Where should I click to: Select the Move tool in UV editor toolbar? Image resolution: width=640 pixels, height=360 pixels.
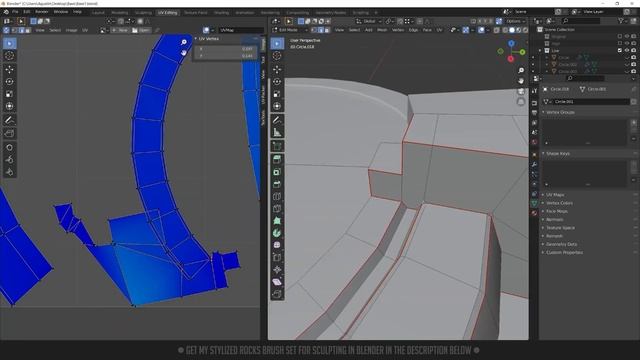click(x=9, y=69)
